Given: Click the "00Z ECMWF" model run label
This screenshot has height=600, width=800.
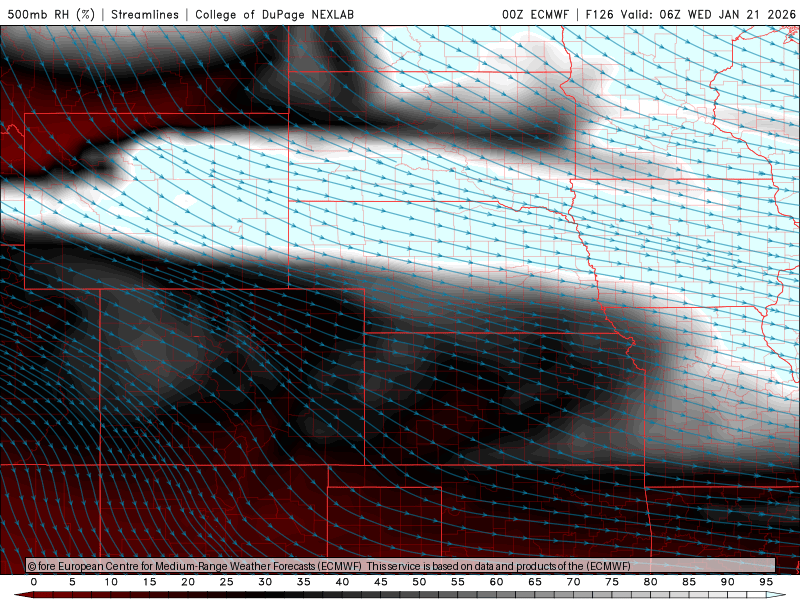Looking at the screenshot, I should click(535, 14).
